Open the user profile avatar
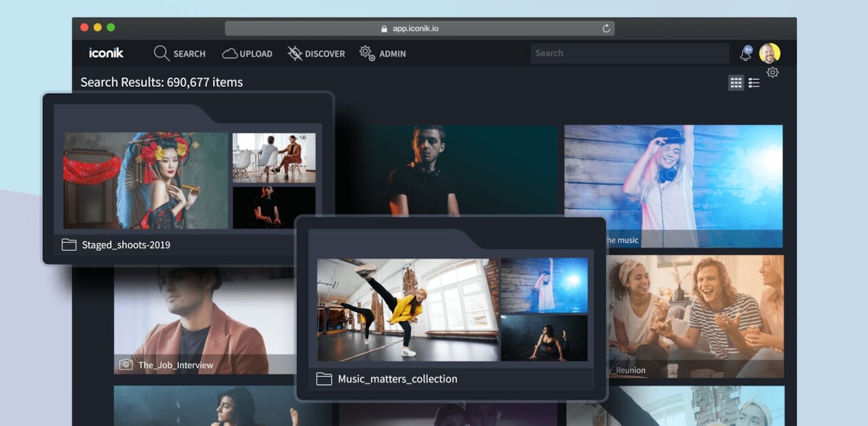 click(x=770, y=53)
